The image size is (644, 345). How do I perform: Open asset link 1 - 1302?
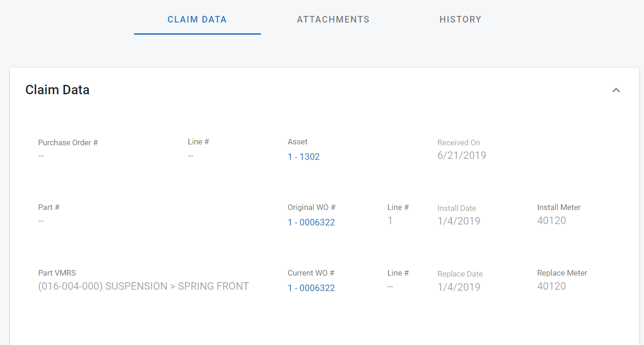point(303,157)
